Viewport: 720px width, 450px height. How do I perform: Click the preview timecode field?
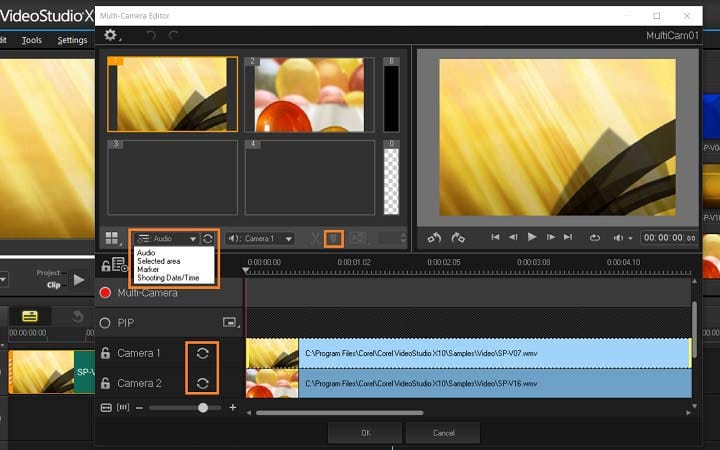[669, 237]
